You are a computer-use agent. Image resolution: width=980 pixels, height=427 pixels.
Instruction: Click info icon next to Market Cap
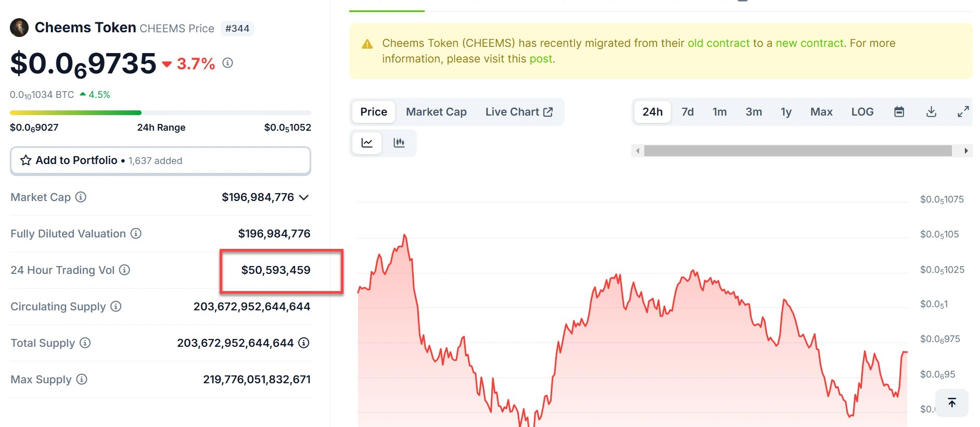[81, 197]
